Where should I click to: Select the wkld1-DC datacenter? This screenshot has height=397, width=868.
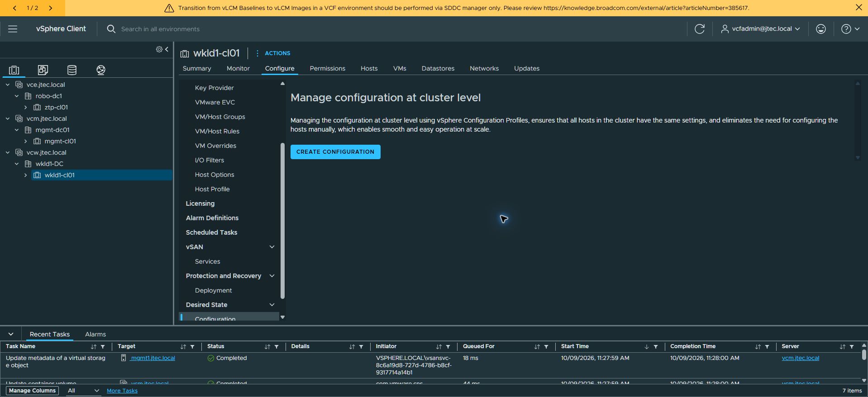point(49,164)
